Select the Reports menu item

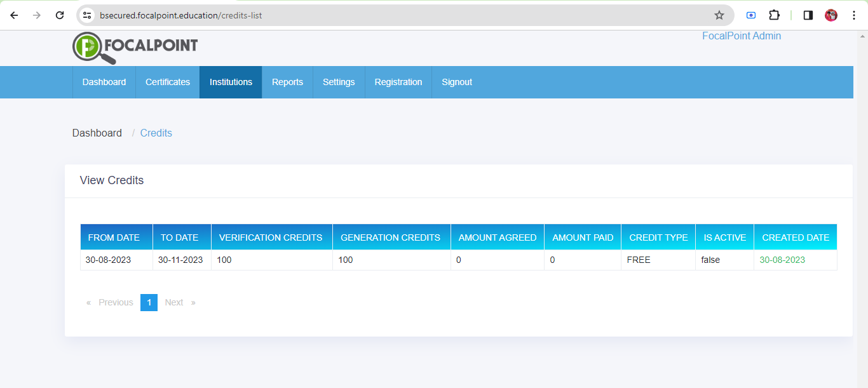[287, 82]
